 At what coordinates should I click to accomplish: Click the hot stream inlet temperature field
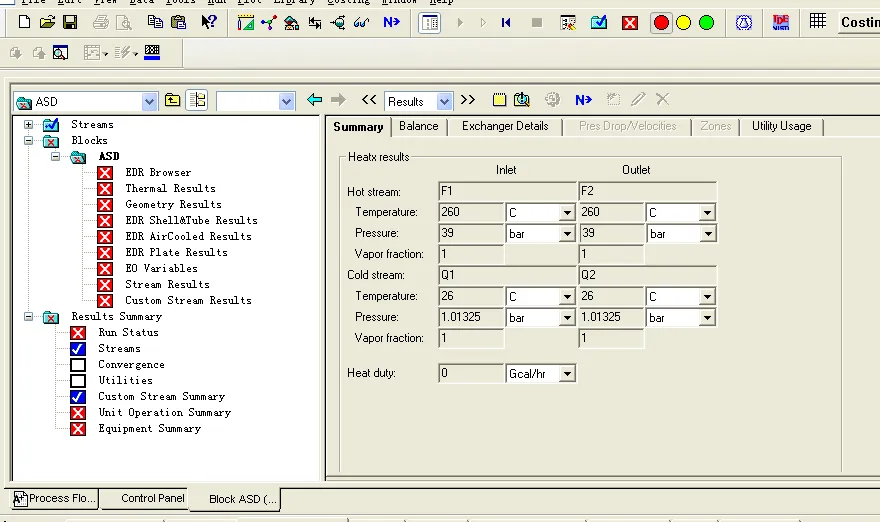[x=470, y=212]
